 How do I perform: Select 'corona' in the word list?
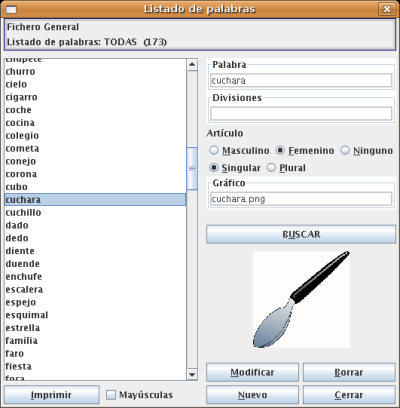tap(95, 174)
